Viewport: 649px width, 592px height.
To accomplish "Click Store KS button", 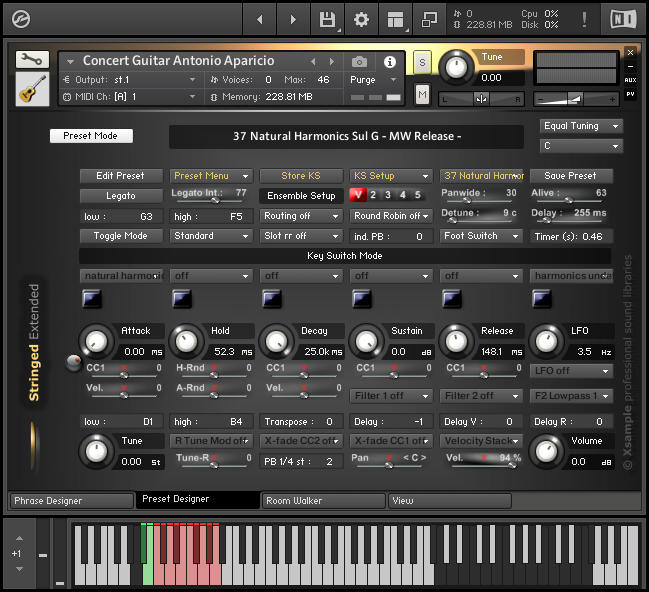I will [x=301, y=176].
